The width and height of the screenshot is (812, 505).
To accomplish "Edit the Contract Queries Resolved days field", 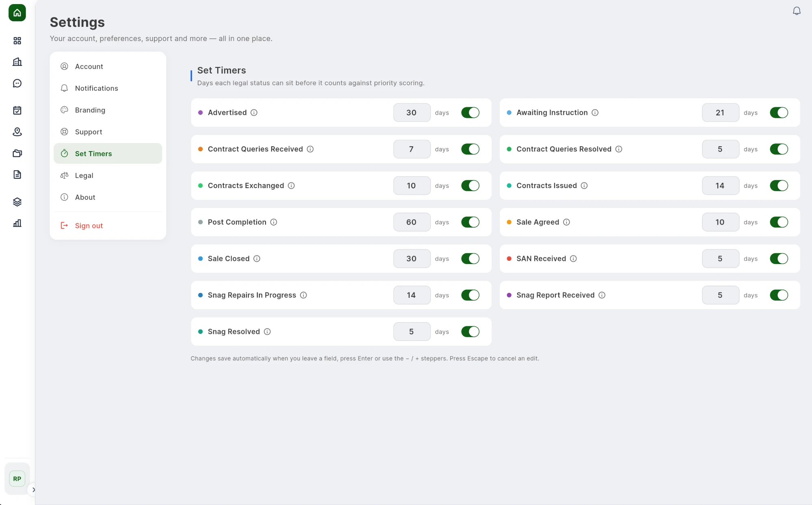I will (720, 149).
